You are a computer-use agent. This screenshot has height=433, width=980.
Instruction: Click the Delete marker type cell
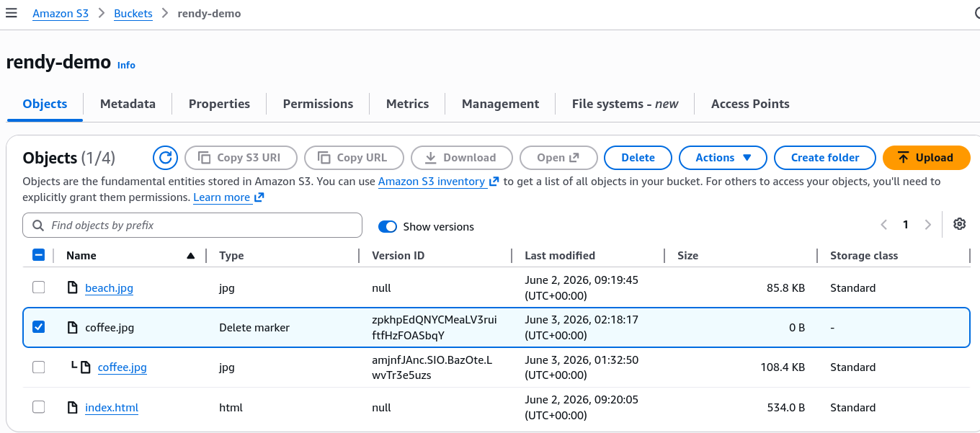[254, 327]
